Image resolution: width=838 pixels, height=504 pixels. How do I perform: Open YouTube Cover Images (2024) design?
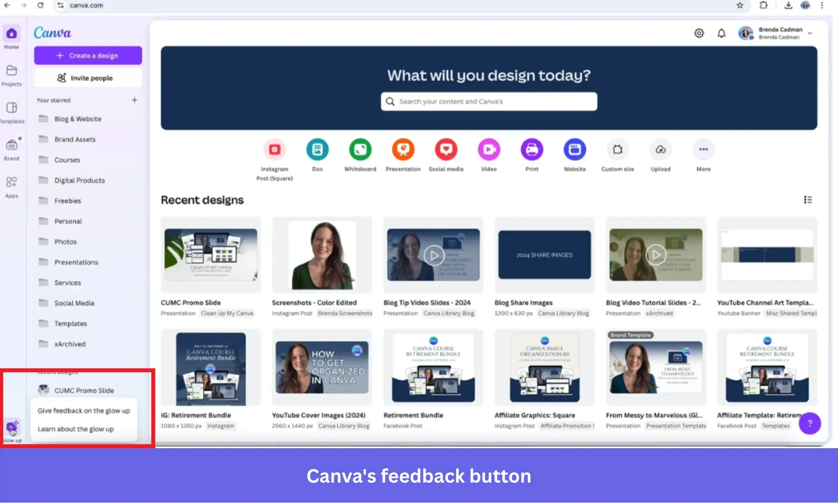[x=322, y=367]
